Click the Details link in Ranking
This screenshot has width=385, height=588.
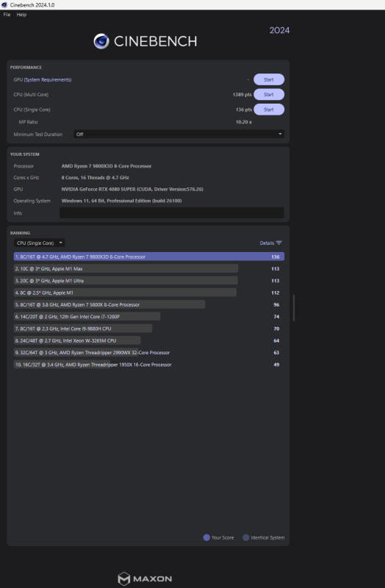[x=267, y=243]
